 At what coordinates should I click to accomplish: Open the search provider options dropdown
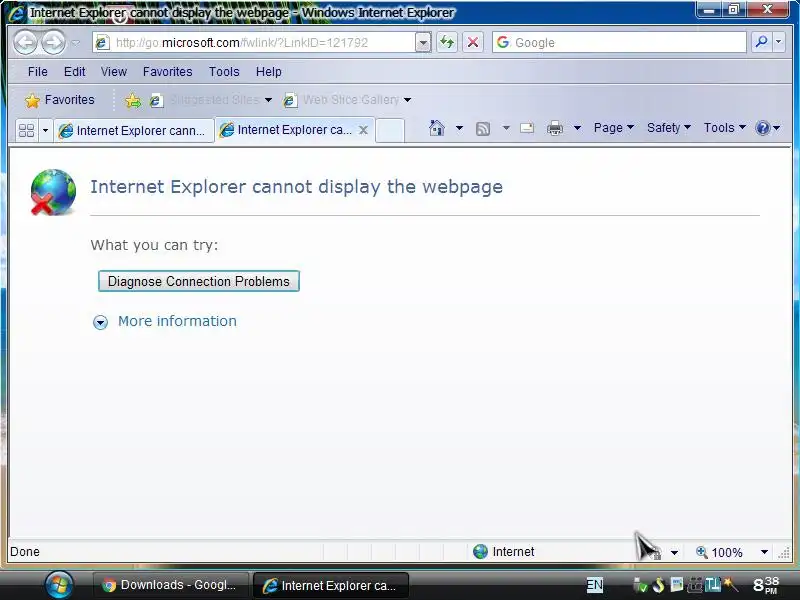[x=779, y=42]
